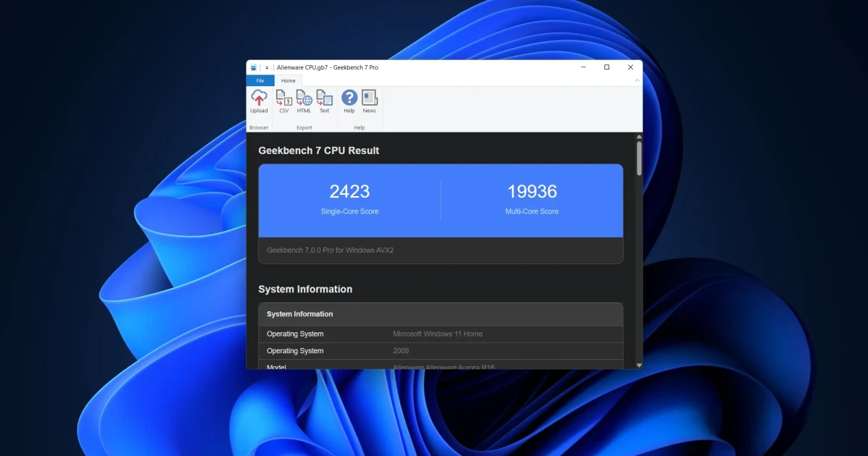The image size is (868, 456).
Task: Click the 2423 single-core score
Action: pos(349,191)
